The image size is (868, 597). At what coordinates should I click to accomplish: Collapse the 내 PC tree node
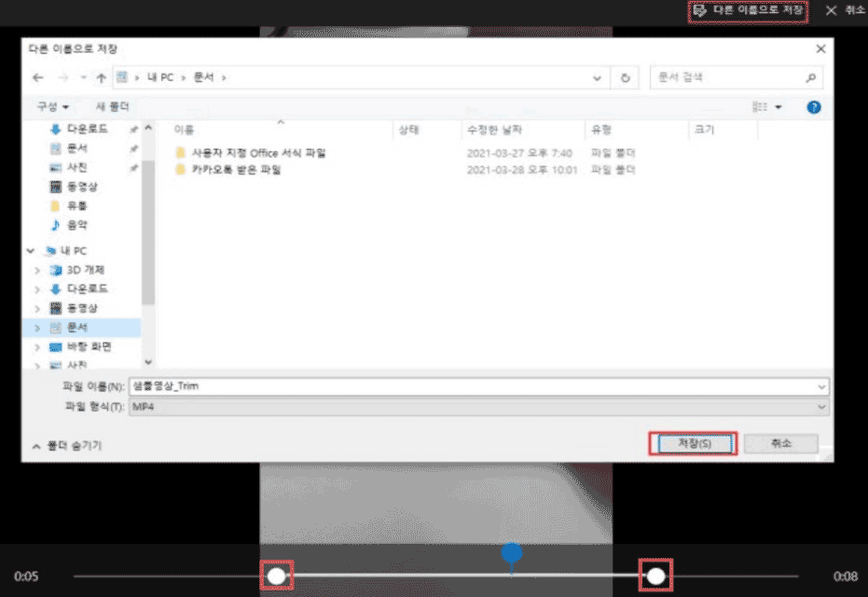click(31, 251)
